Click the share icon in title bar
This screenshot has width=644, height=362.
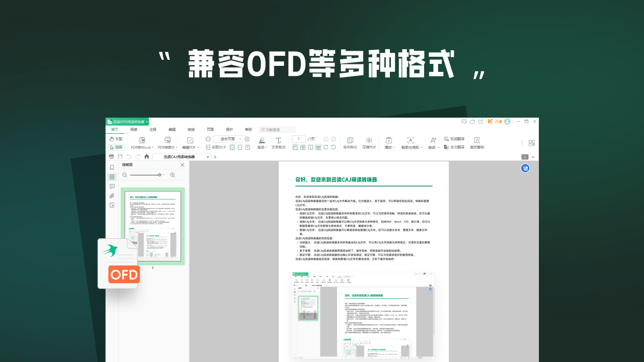click(x=480, y=121)
